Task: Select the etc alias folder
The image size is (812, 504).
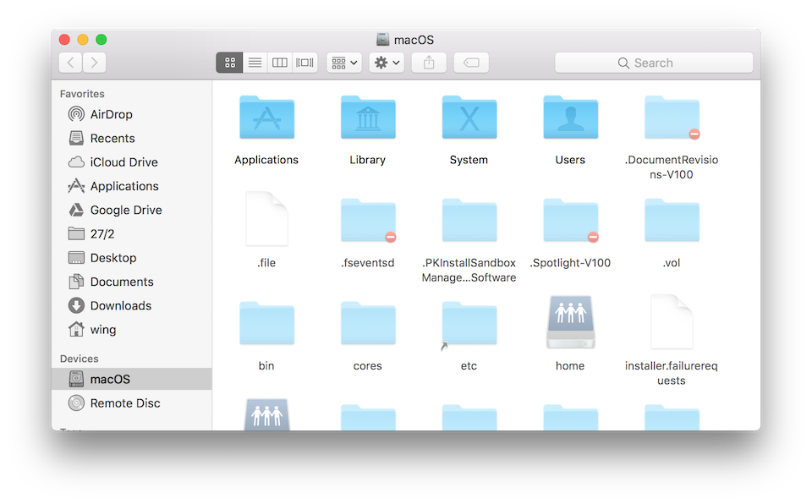Action: point(469,324)
